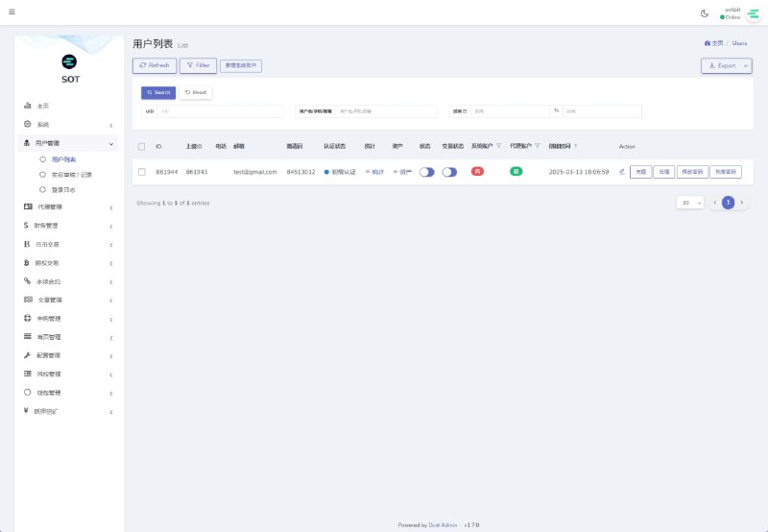Screen dimensions: 768x532
Task: Expand the 系统 menu chevron
Action: point(111,126)
